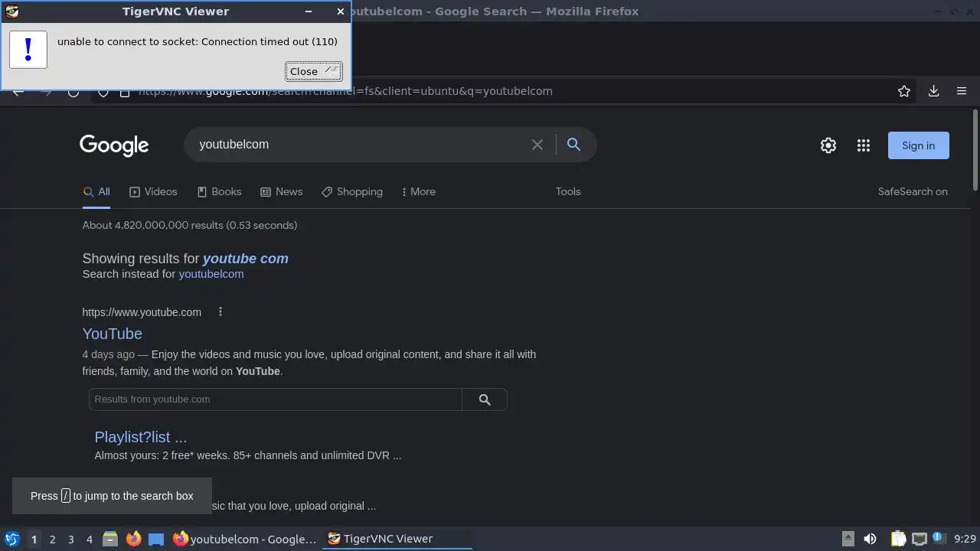Open the YouTube result title link
Viewport: 980px width, 551px height.
[113, 334]
